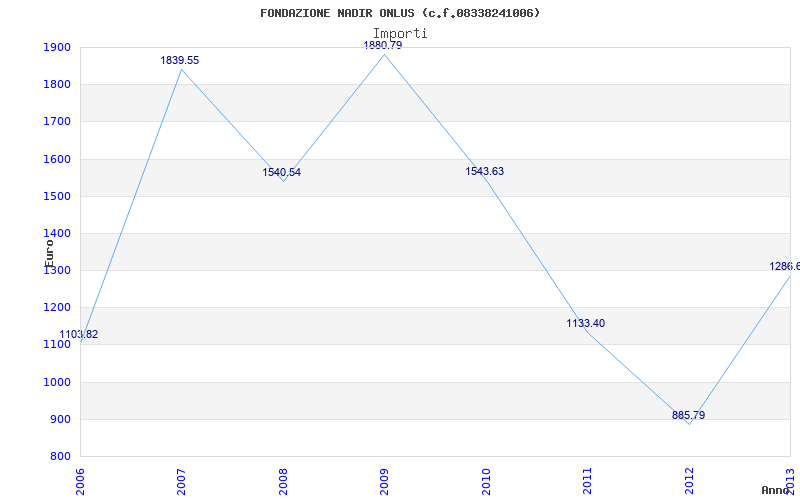Select the 885.79 data label

688,415
